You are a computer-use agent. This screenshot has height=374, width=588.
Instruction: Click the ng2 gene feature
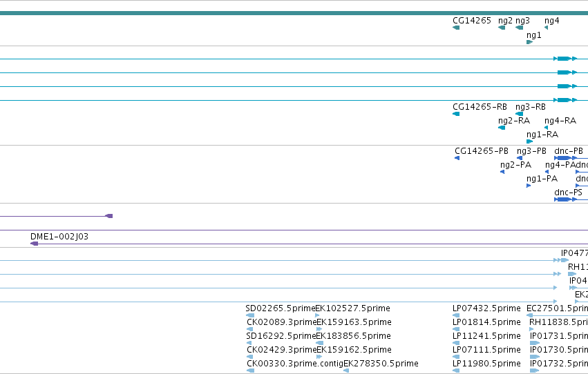click(502, 28)
